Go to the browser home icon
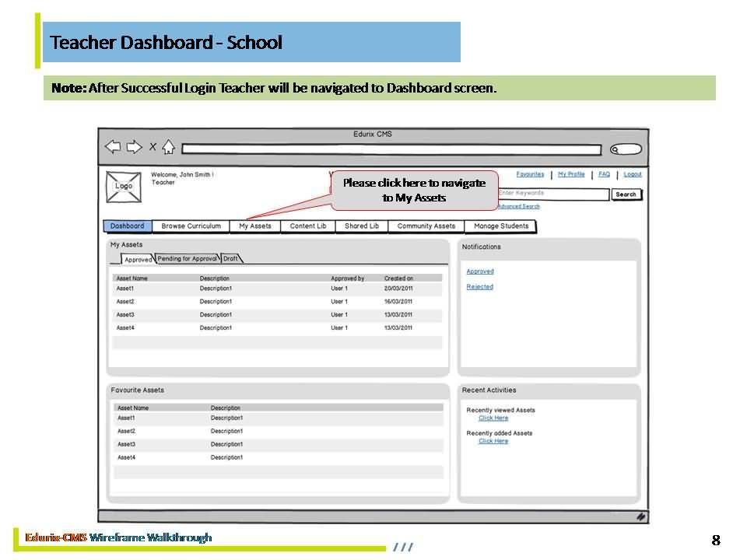This screenshot has width=747, height=560. [x=168, y=148]
